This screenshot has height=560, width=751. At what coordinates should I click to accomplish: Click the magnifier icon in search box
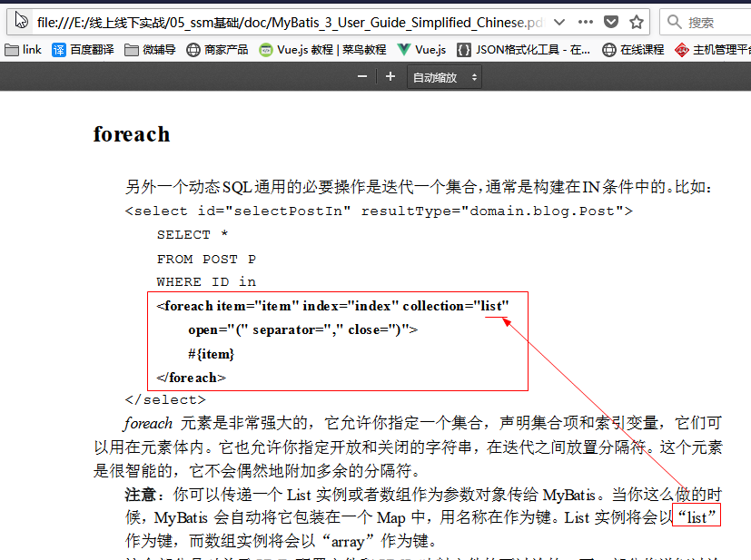tap(675, 22)
